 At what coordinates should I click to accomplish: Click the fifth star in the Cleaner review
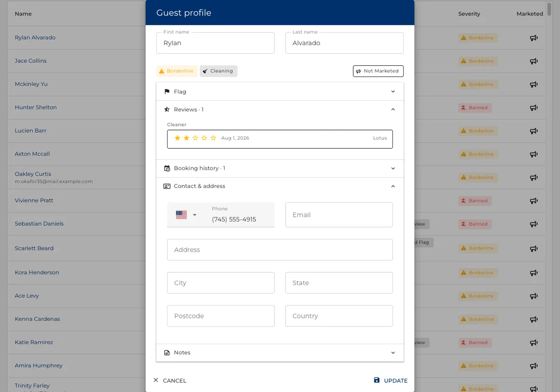[x=213, y=138]
